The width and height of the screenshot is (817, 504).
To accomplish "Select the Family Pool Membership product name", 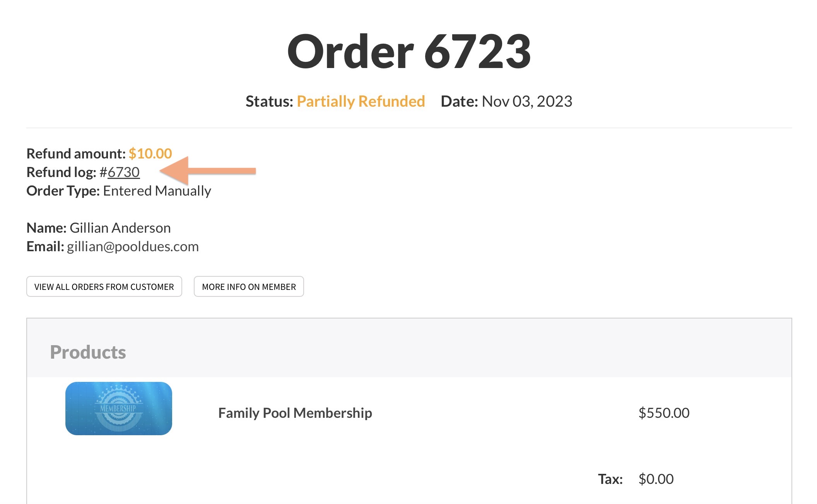I will (x=295, y=413).
